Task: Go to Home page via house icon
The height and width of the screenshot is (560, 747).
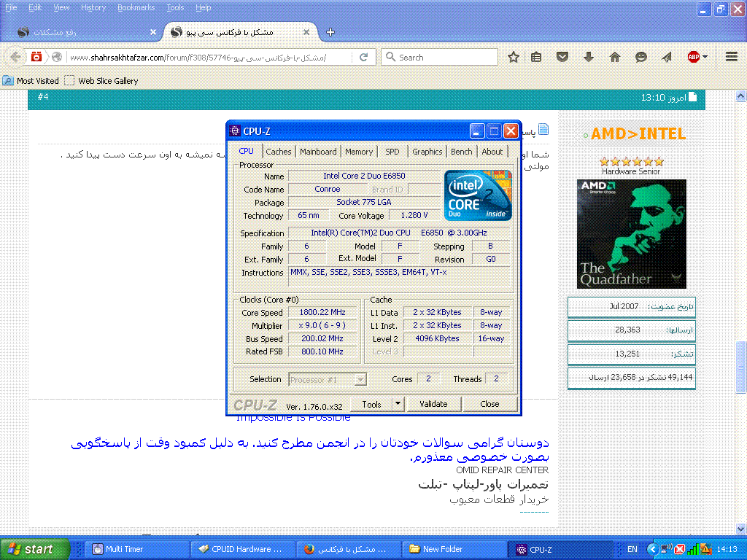Action: [x=615, y=57]
